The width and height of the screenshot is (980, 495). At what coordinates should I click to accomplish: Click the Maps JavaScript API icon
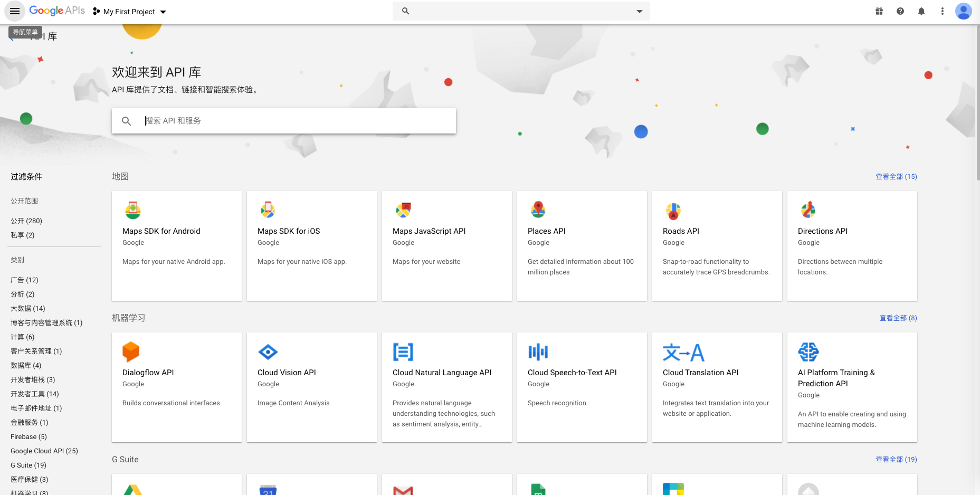click(x=403, y=210)
